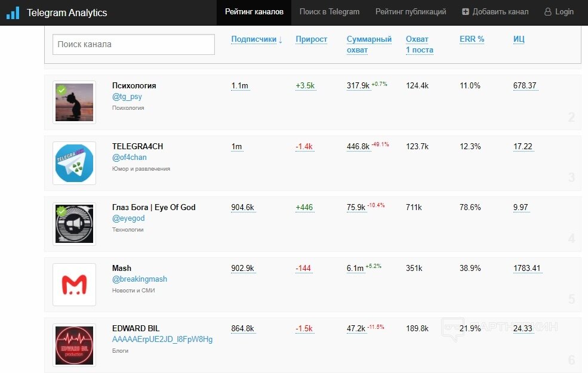Click the 904.6k subscribers value
Image resolution: width=588 pixels, height=373 pixels.
click(x=242, y=207)
